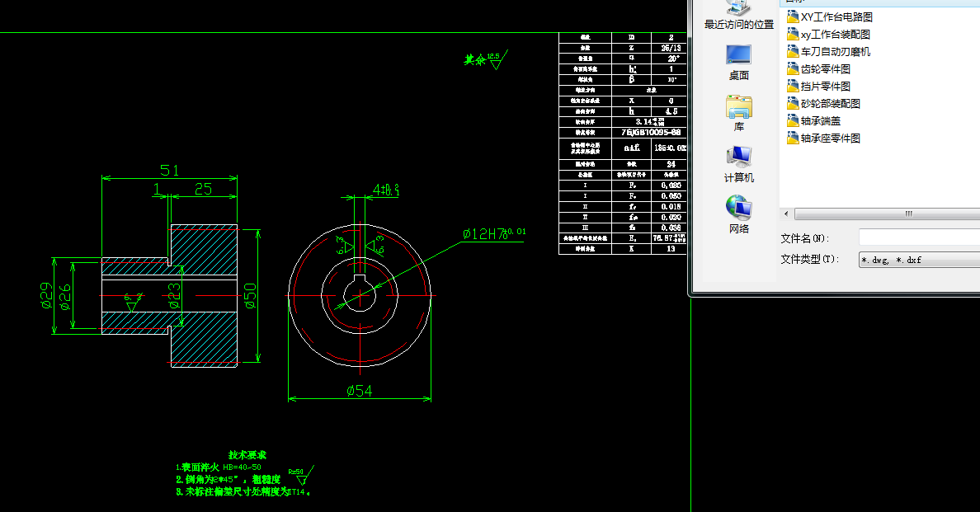980x512 pixels.
Task: Open the 库 (Libraries) location icon
Action: click(739, 113)
